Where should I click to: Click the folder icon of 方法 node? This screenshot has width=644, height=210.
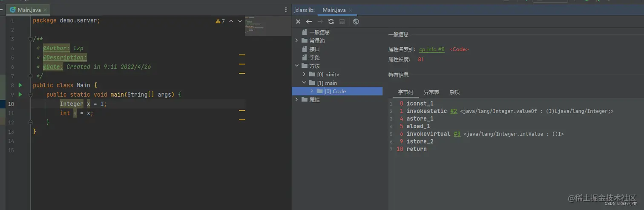[x=305, y=66]
